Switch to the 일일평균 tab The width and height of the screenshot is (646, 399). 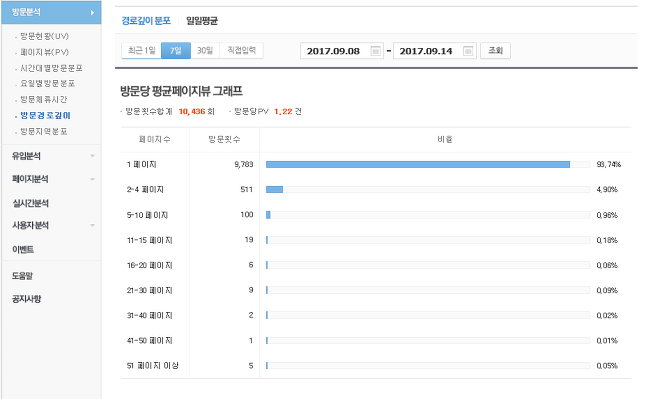pyautogui.click(x=202, y=21)
